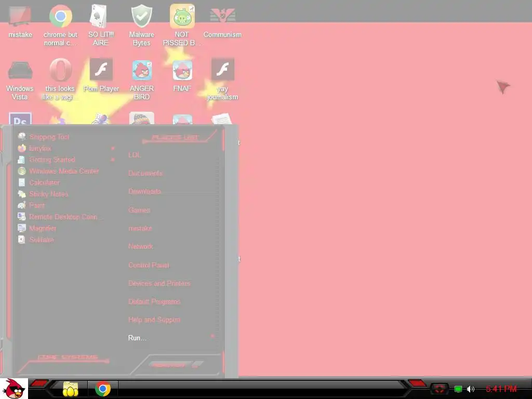Click the 5:41 PM clock
Viewport: 532px width, 399px height.
[x=501, y=389]
